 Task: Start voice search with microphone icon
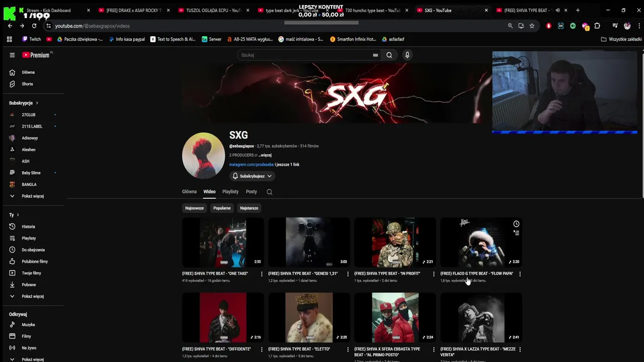407,55
